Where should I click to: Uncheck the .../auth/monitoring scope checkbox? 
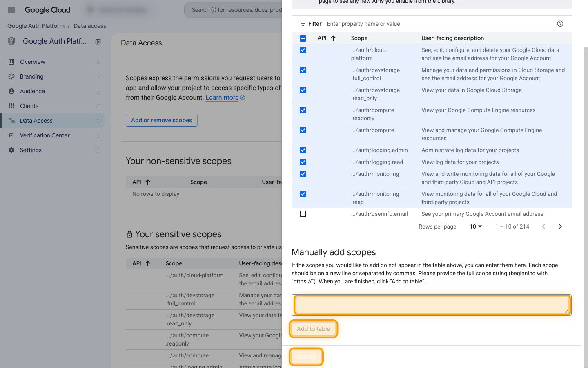[303, 174]
